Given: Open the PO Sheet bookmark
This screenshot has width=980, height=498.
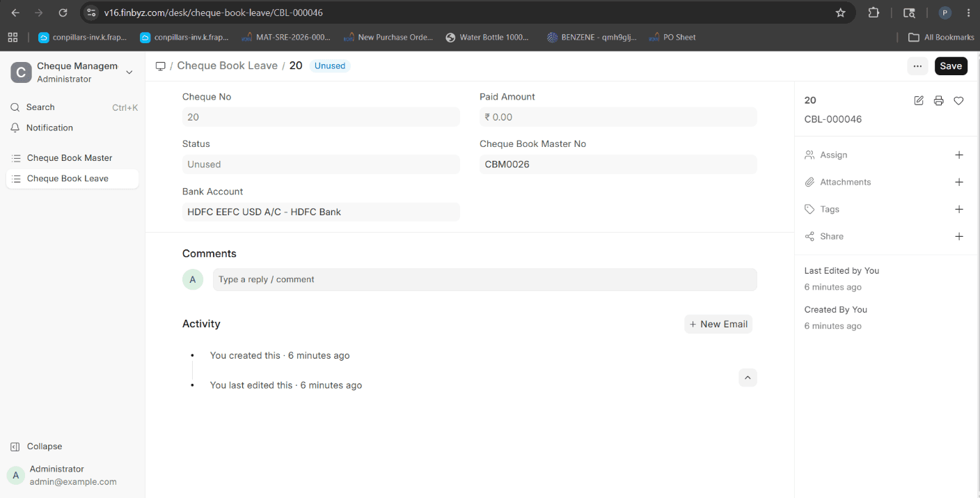Looking at the screenshot, I should pos(672,38).
